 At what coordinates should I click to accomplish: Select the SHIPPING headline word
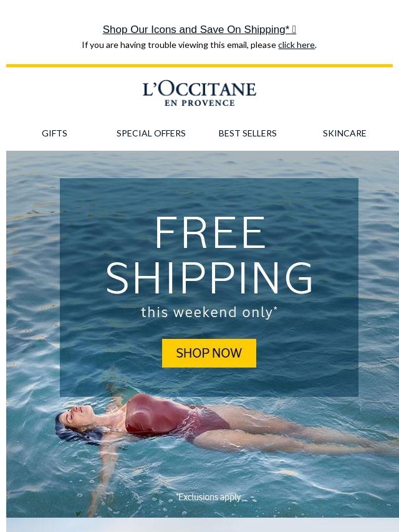(x=209, y=278)
